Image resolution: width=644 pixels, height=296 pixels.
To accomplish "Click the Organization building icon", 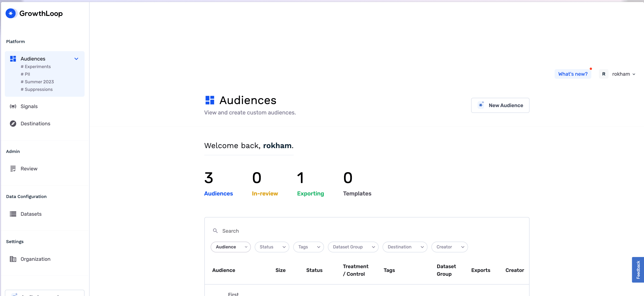I will coord(13,259).
